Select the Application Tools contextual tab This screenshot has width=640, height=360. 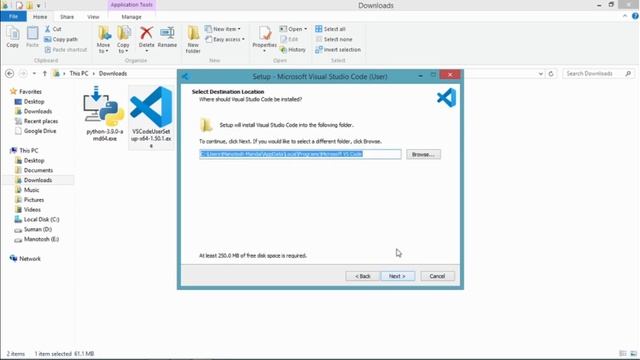pyautogui.click(x=131, y=5)
